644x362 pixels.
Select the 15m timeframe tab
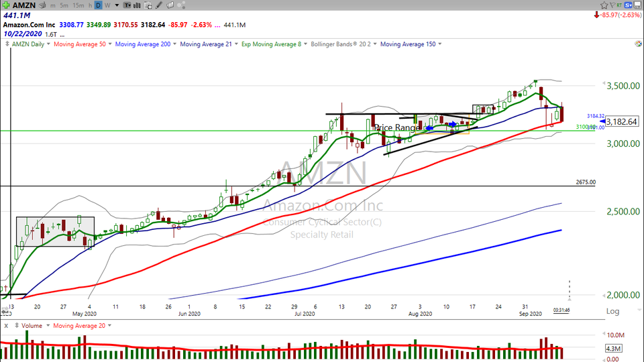[x=78, y=5]
